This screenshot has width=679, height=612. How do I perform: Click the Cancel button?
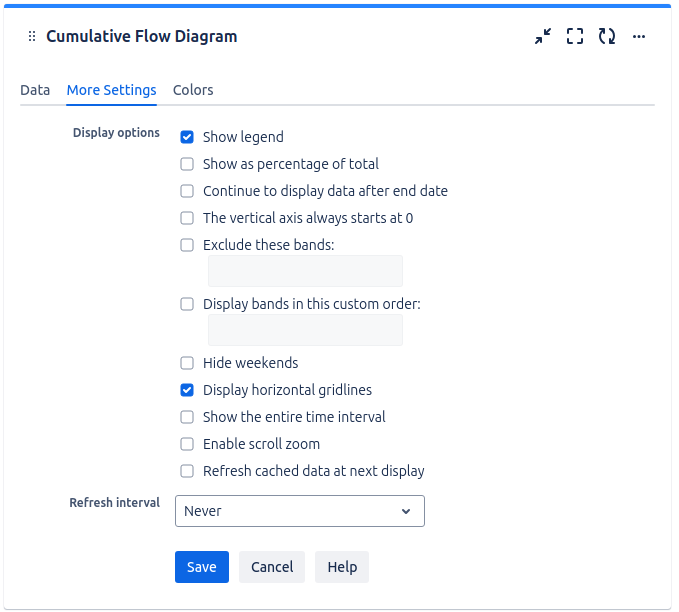point(272,567)
